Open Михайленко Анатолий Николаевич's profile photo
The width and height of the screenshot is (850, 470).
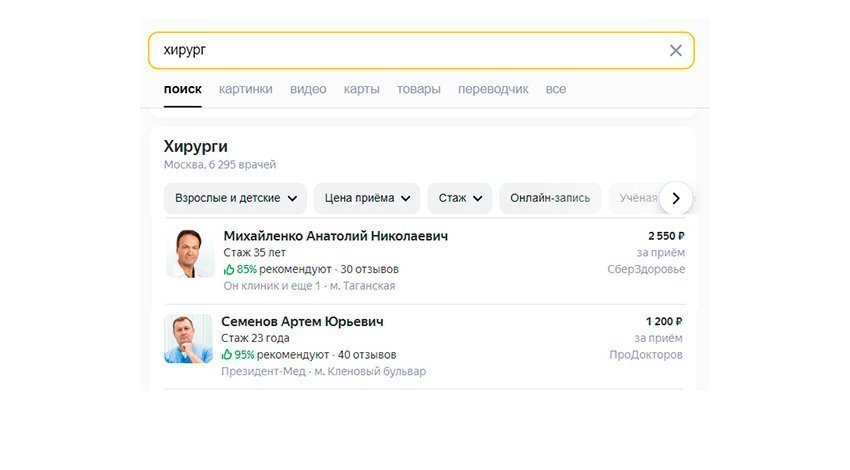[x=190, y=253]
